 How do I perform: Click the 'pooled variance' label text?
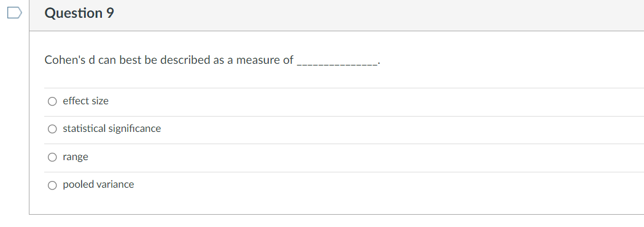[x=98, y=185]
